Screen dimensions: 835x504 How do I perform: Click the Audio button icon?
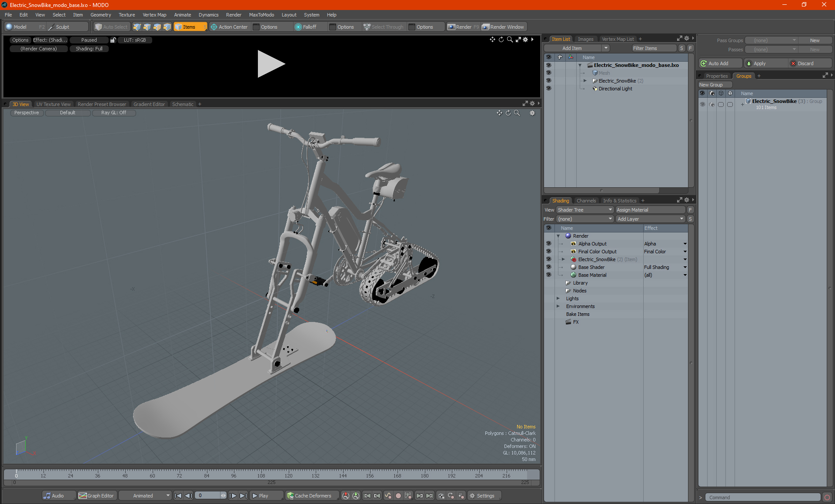tap(47, 496)
